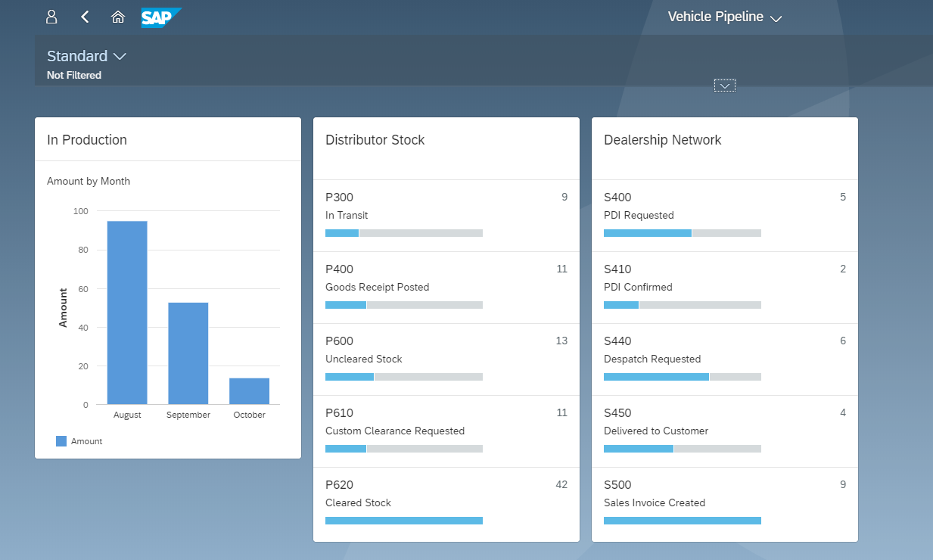Open the P600 Uncleared Stock row
This screenshot has width=933, height=560.
446,359
